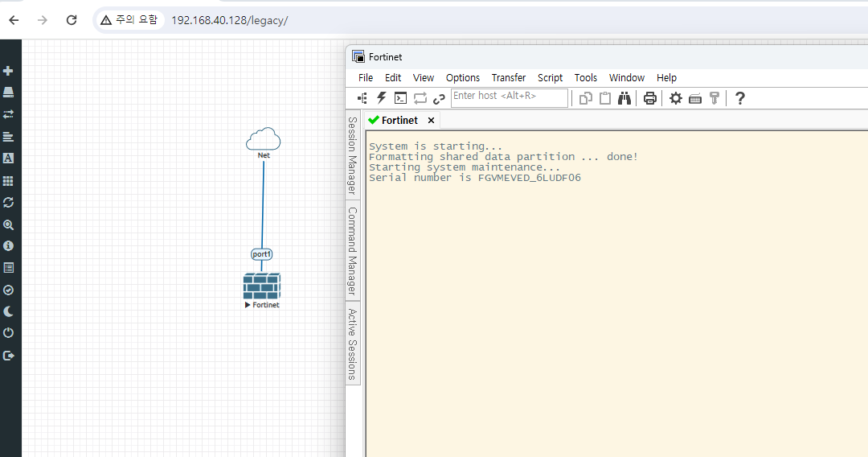868x457 pixels.
Task: Open the Status info sidebar icon
Action: coord(8,246)
